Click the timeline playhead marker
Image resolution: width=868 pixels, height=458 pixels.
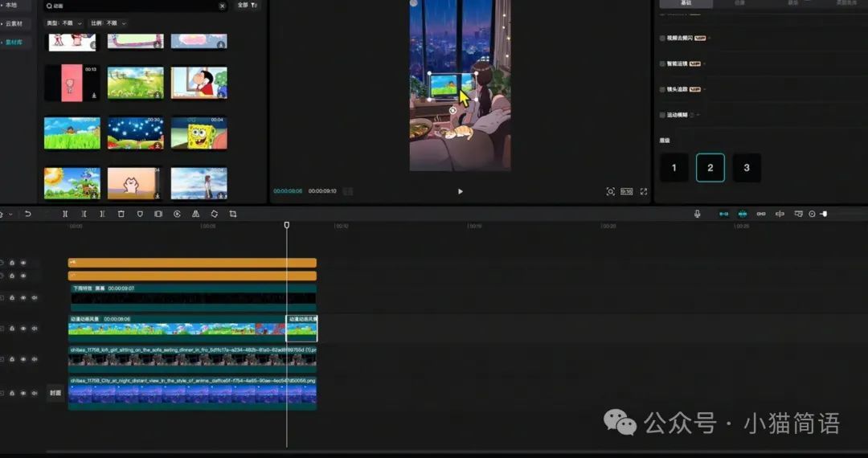coord(287,225)
